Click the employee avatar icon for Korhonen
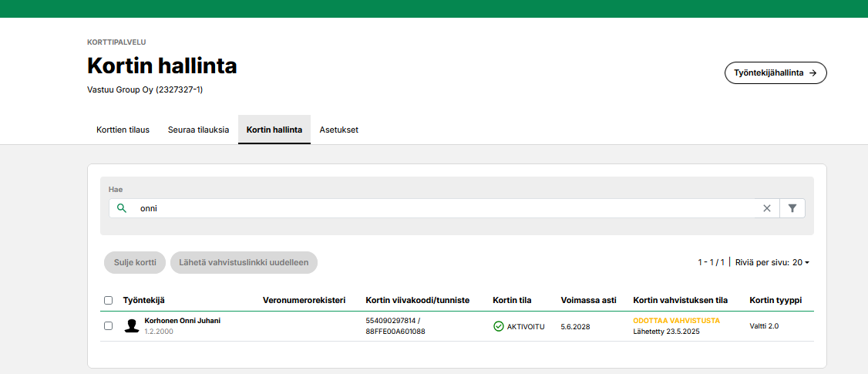The width and height of the screenshot is (868, 374). pyautogui.click(x=132, y=326)
